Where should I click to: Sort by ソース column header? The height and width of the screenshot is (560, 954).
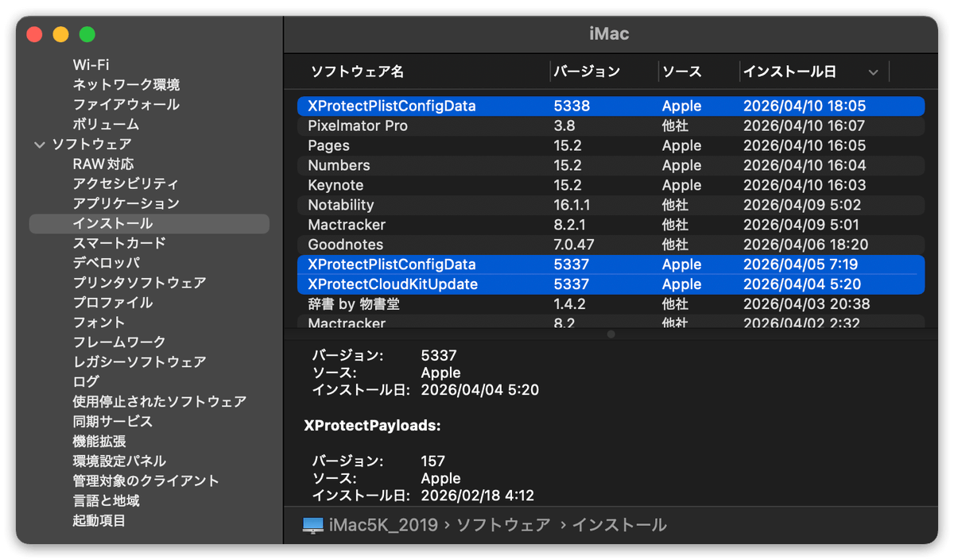(x=682, y=71)
